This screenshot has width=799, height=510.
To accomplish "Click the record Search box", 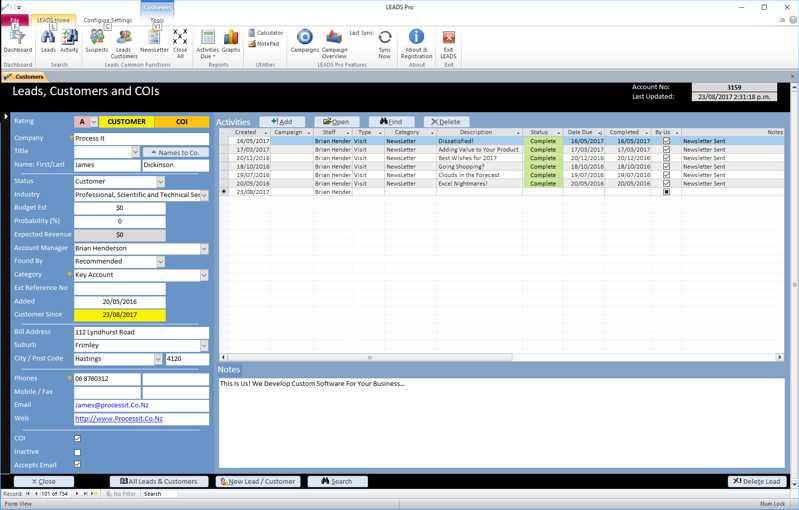I will (159, 494).
